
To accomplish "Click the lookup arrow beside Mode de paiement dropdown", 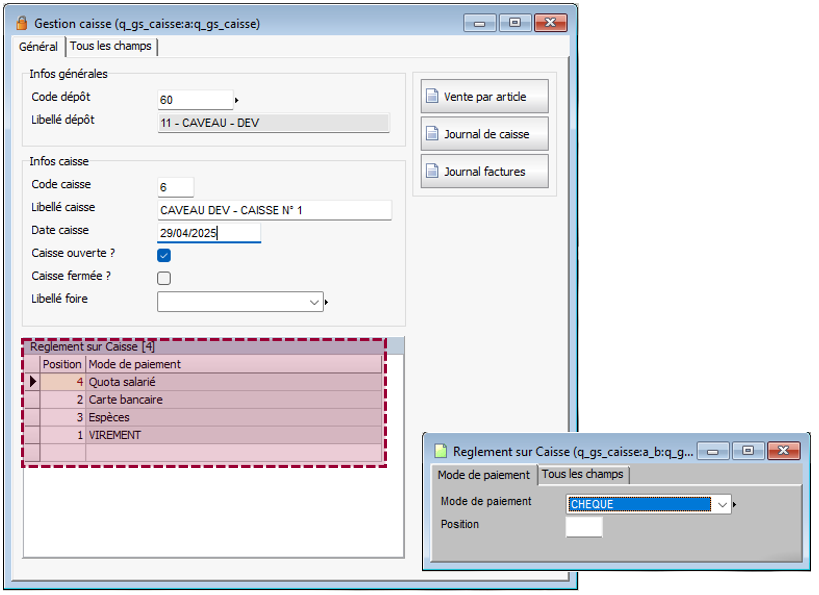I will [736, 505].
